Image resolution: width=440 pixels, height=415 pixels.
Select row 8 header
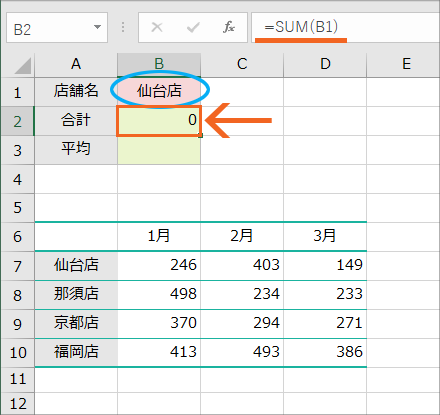(17, 295)
